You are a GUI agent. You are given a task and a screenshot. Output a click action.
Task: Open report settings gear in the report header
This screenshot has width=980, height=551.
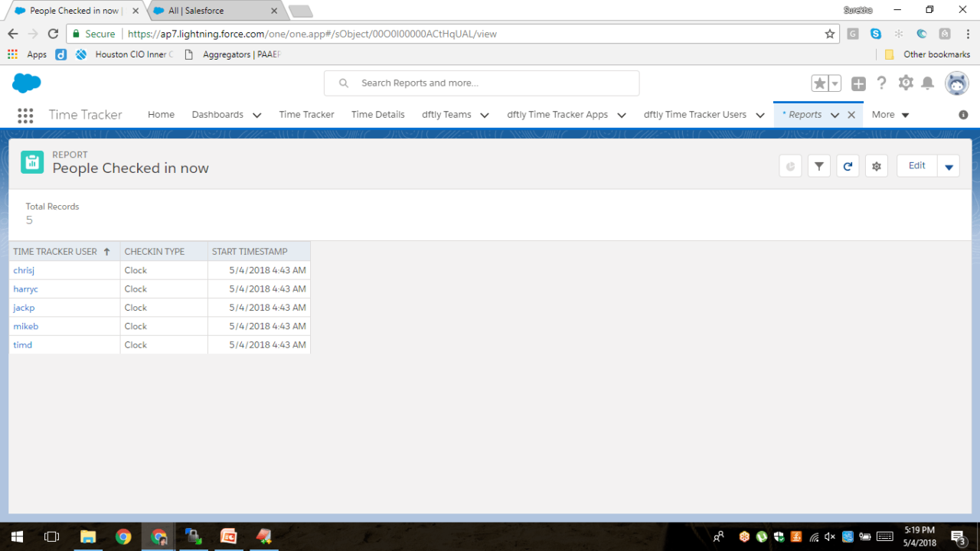(876, 166)
